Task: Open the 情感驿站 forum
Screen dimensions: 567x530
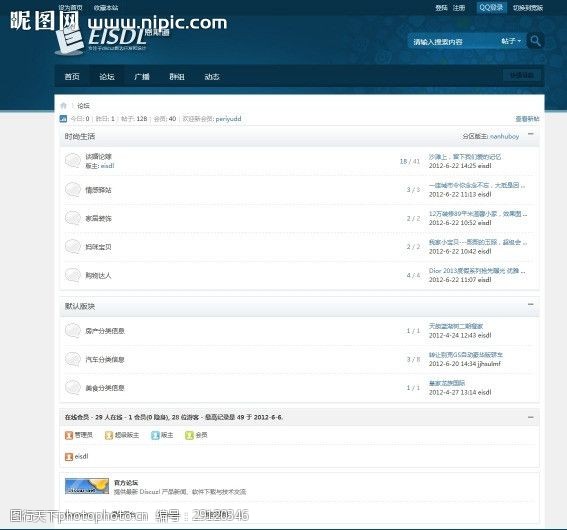Action: pos(98,190)
